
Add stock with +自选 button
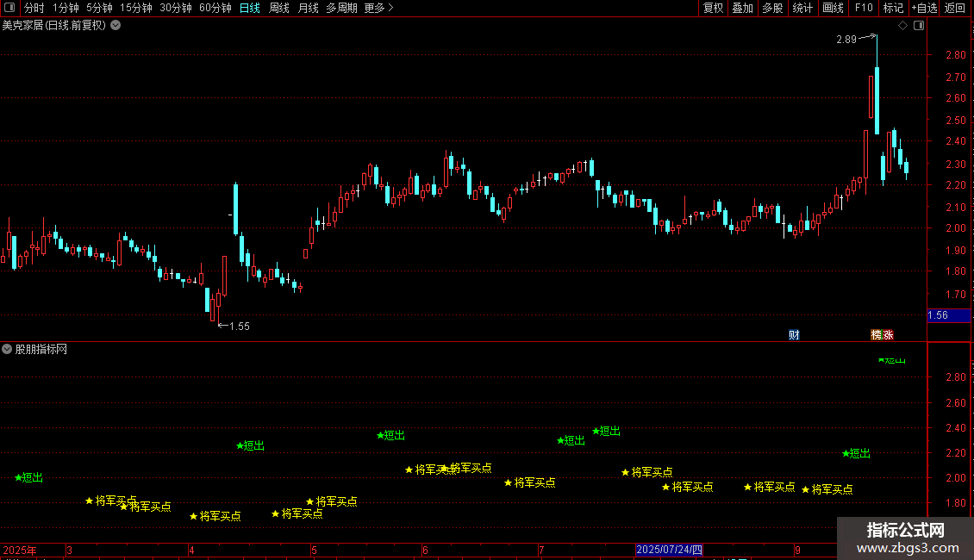(x=924, y=8)
